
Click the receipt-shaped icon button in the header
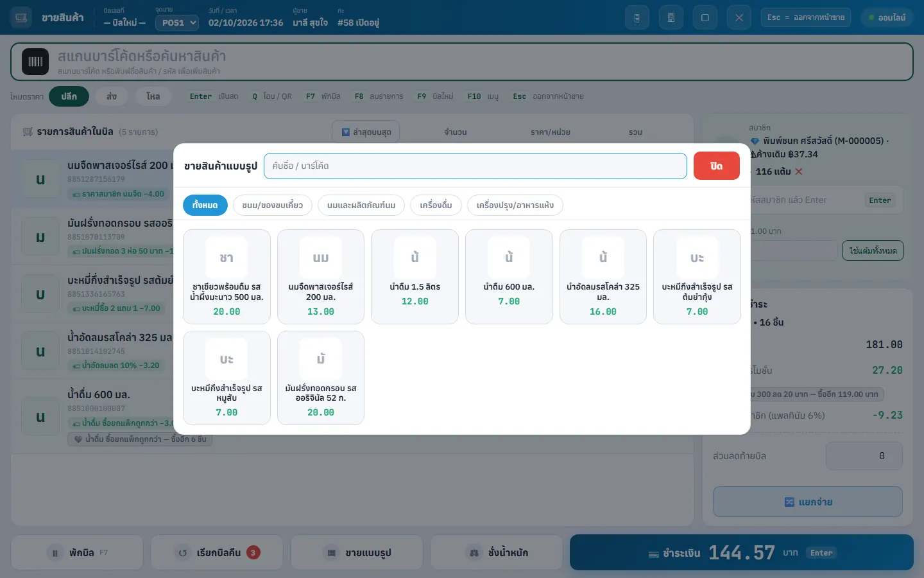coord(671,17)
